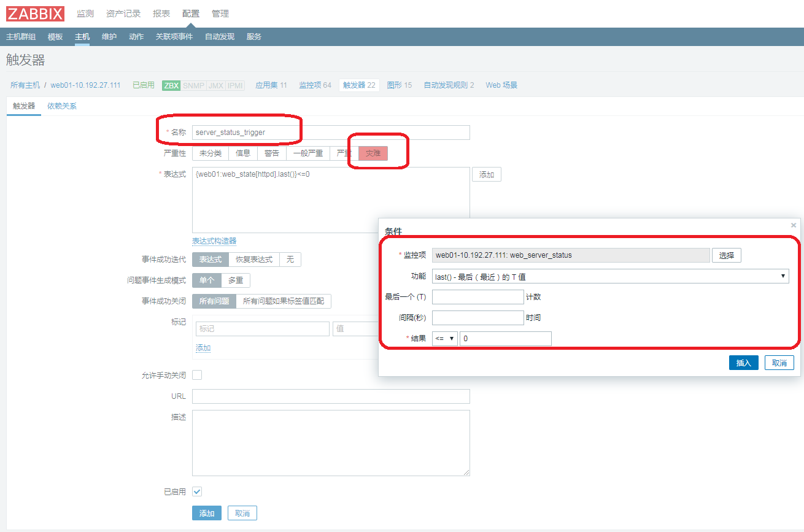Open the 资产记录 top menu
The height and width of the screenshot is (532, 804).
coord(123,13)
